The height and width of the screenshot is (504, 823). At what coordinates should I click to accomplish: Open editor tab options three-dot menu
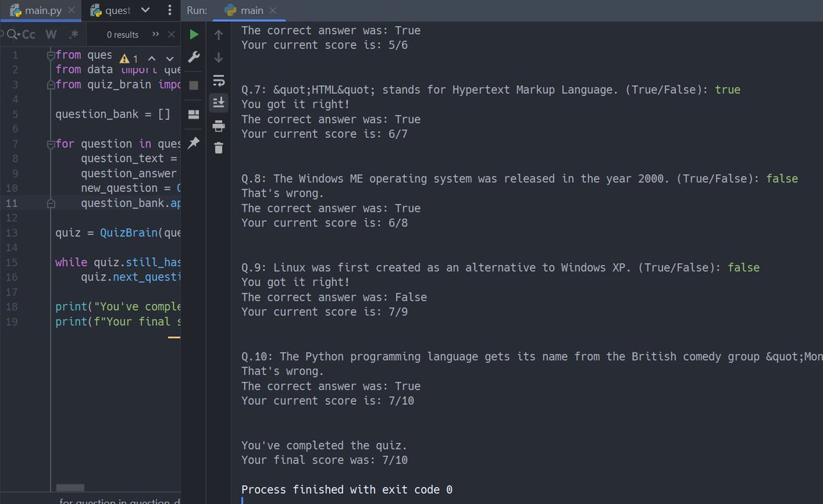tap(169, 10)
